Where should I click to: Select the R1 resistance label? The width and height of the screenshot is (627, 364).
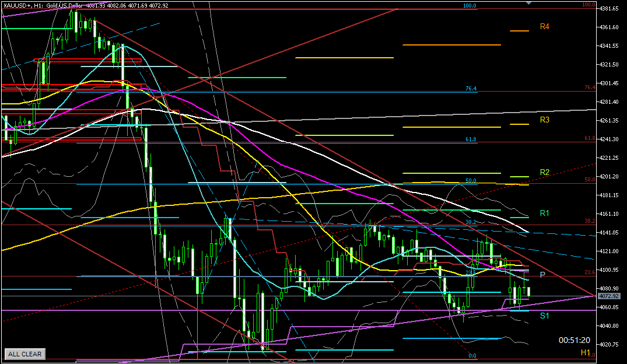pyautogui.click(x=544, y=213)
